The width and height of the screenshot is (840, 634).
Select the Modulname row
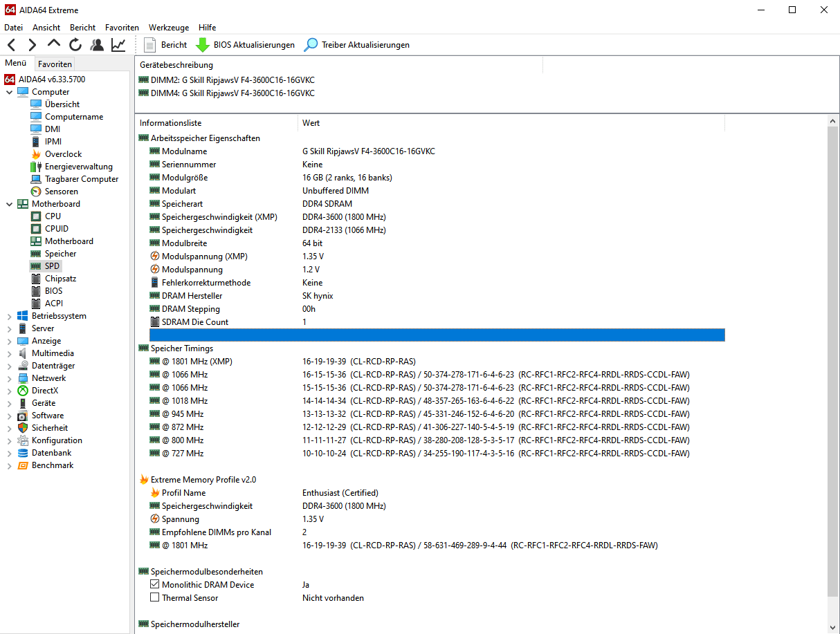(437, 151)
